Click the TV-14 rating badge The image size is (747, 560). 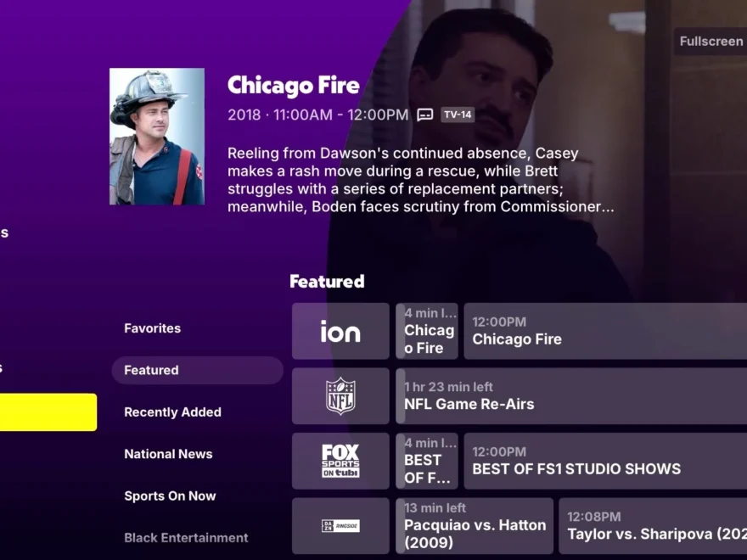tap(458, 115)
